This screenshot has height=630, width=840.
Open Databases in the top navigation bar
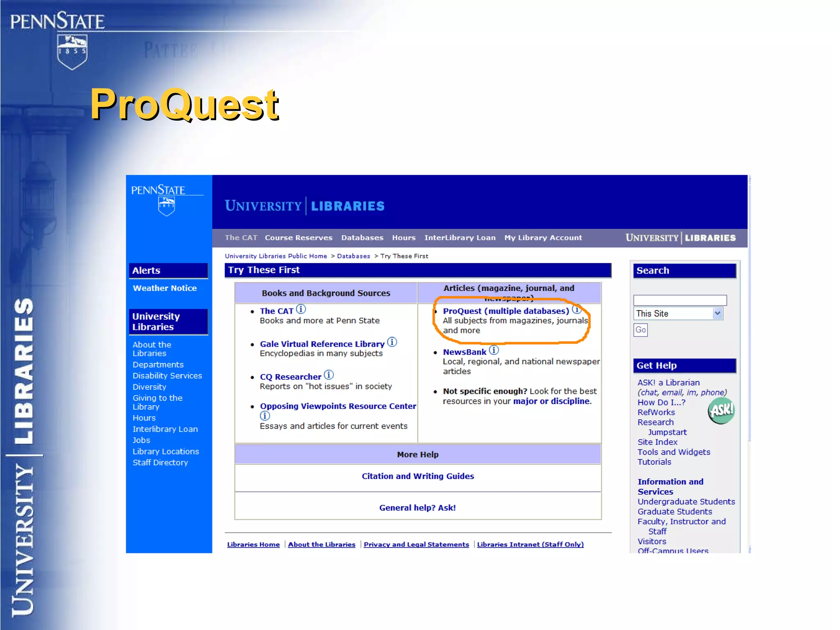[x=362, y=238]
